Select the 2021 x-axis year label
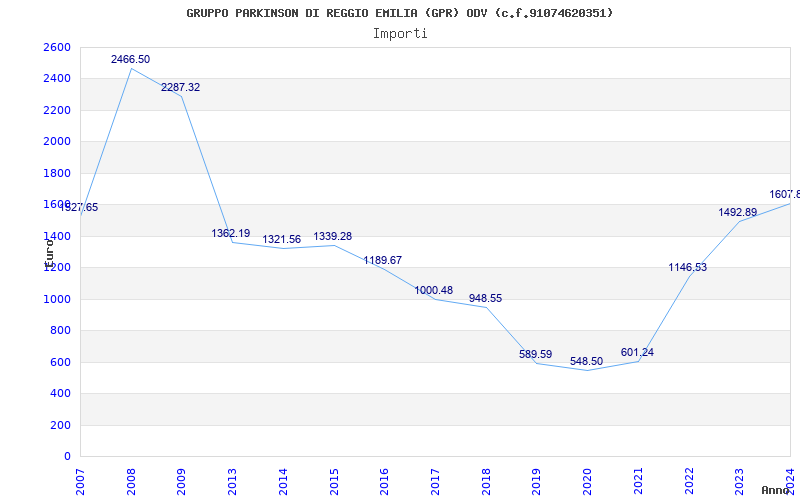Image resolution: width=800 pixels, height=500 pixels. tap(638, 481)
